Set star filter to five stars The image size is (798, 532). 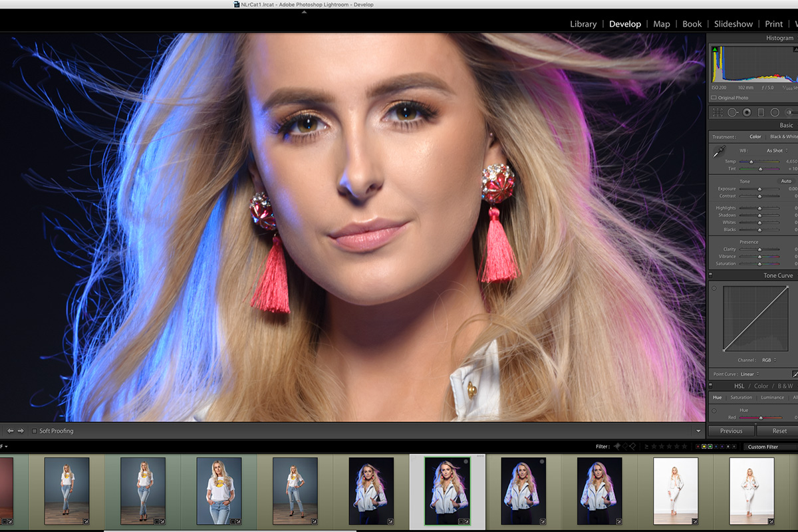tap(685, 446)
